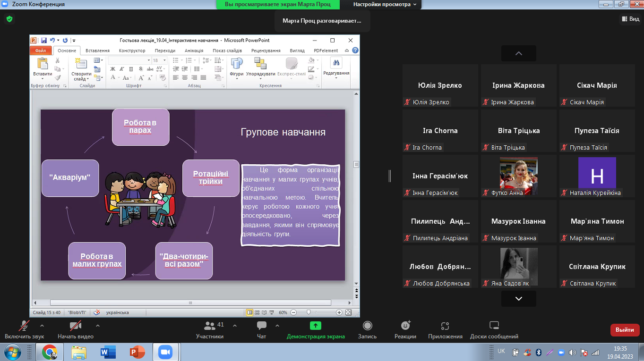Open Whiteboards (Доски сообщений) icon
The height and width of the screenshot is (361, 644).
(494, 326)
